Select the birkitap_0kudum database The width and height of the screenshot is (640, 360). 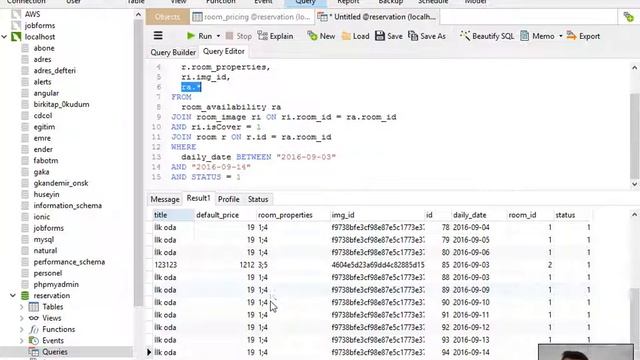[61, 104]
